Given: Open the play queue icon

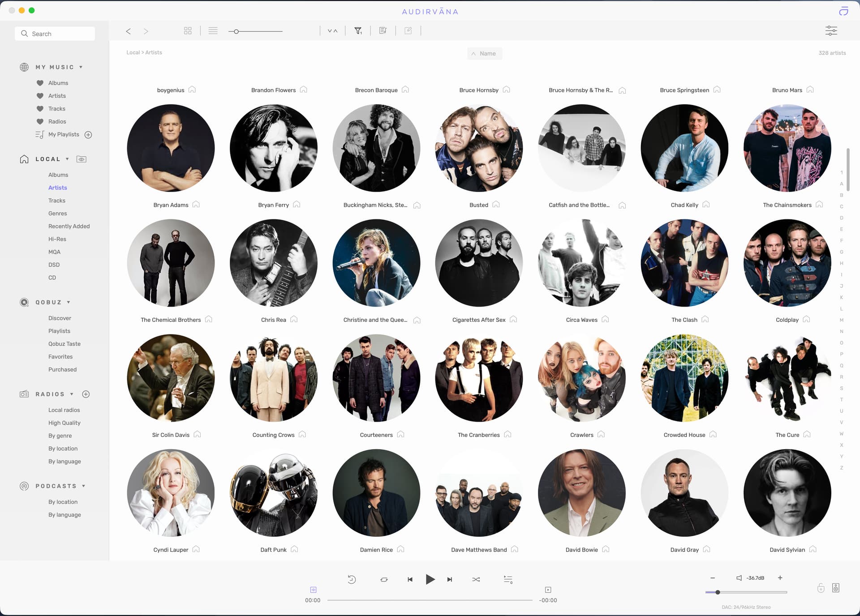Looking at the screenshot, I should pos(508,579).
